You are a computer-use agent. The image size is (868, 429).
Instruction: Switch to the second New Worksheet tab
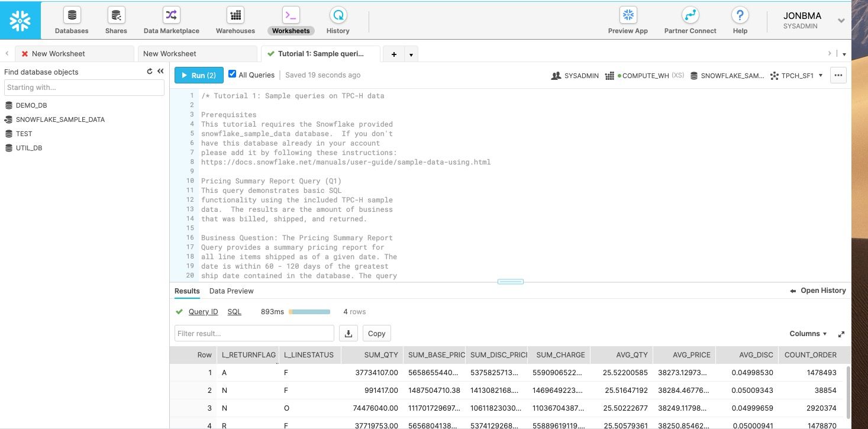tap(198, 53)
